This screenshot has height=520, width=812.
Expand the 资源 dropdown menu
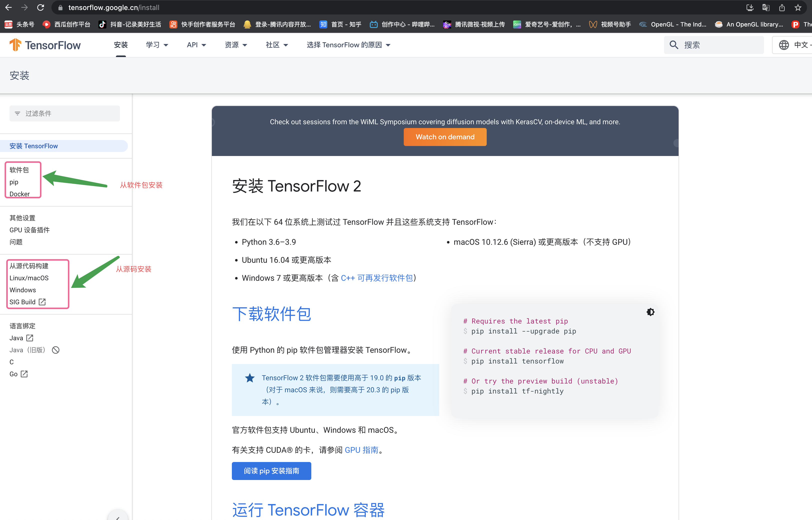pos(236,45)
